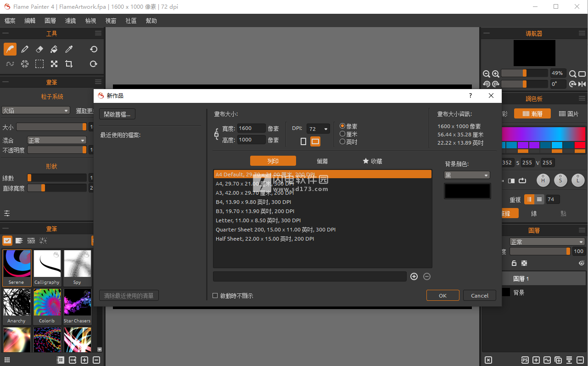Select the symmetry radial tool

coord(25,64)
